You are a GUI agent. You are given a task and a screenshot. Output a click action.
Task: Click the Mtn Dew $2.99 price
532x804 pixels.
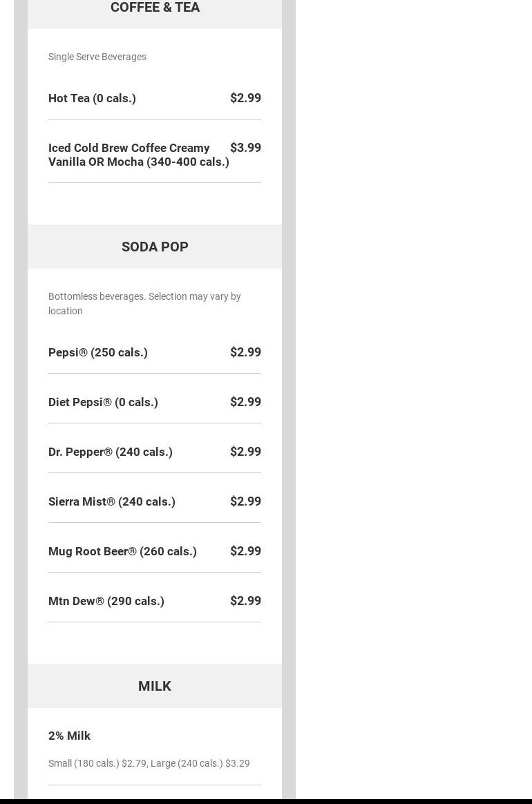tap(245, 601)
